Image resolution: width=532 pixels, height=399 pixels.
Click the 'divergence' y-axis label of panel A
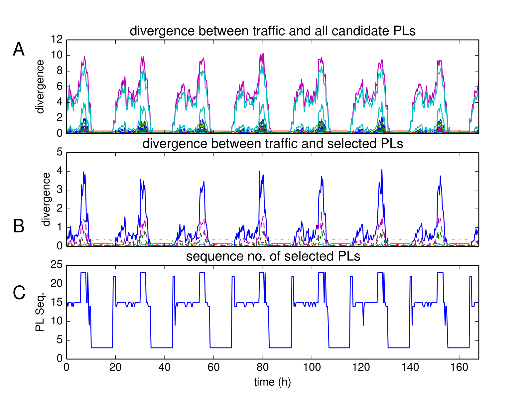tap(40, 87)
